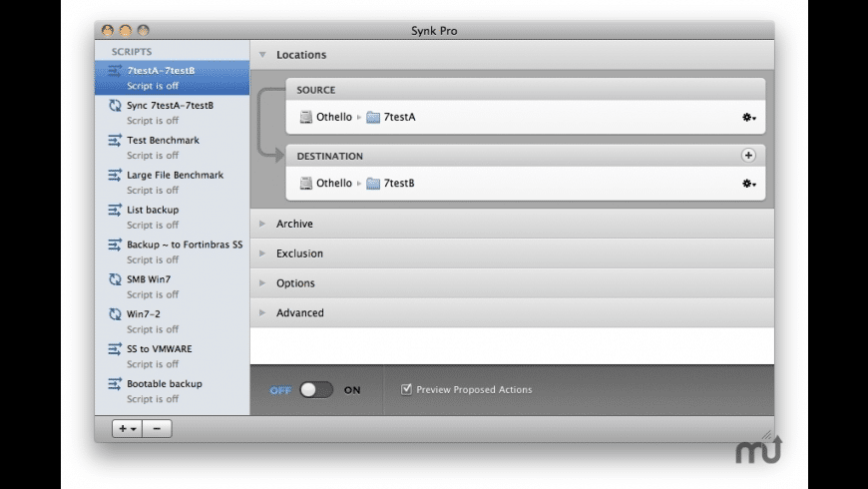Click the backup icon for Bootable backup
The height and width of the screenshot is (489, 868).
click(x=115, y=384)
